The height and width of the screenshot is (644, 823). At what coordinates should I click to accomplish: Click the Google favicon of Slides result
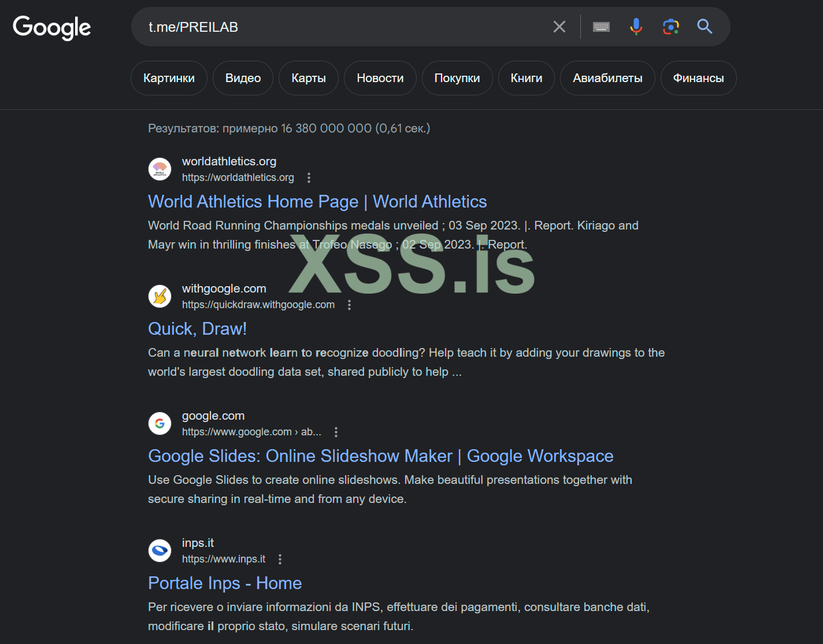[x=160, y=423]
